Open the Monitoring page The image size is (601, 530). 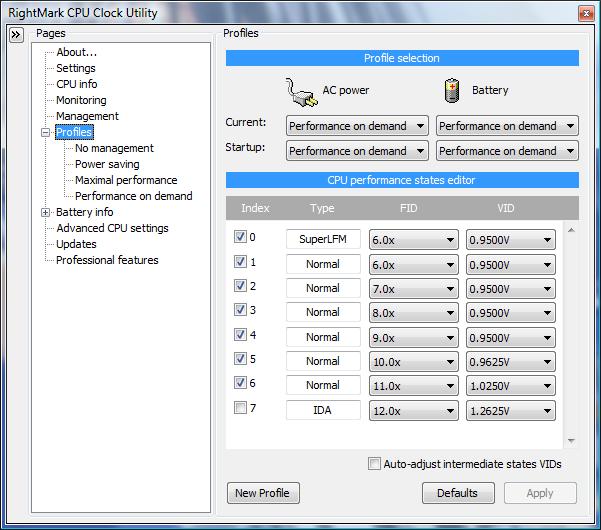(81, 100)
